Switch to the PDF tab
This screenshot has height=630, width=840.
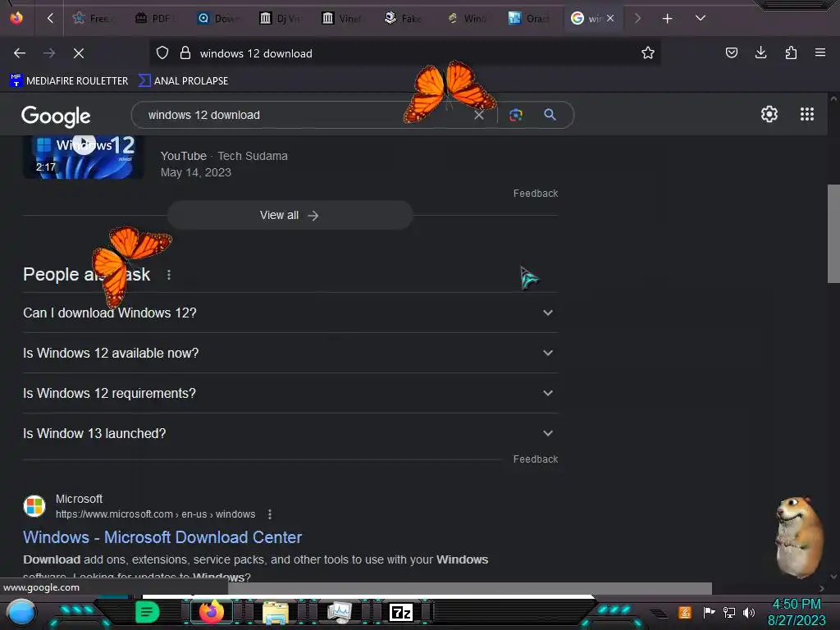pos(155,19)
